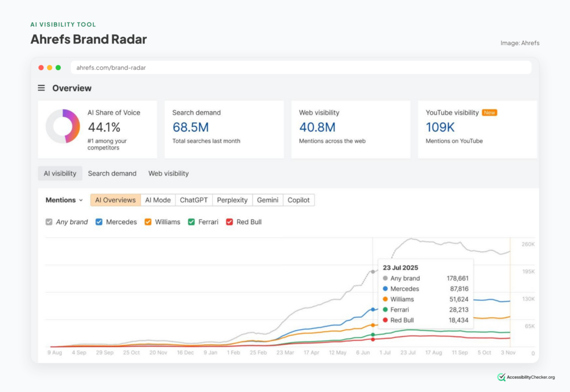Open the 40.8M Web visibility value

(317, 127)
